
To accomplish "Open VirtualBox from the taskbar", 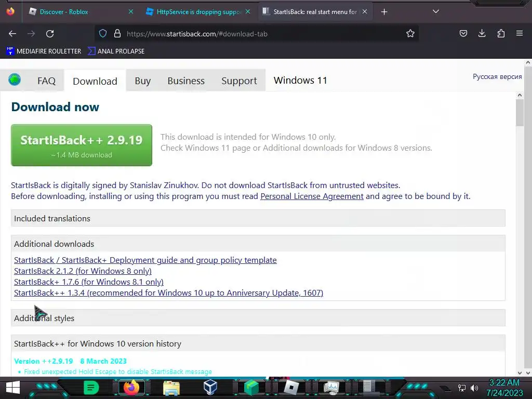I will coord(210,387).
